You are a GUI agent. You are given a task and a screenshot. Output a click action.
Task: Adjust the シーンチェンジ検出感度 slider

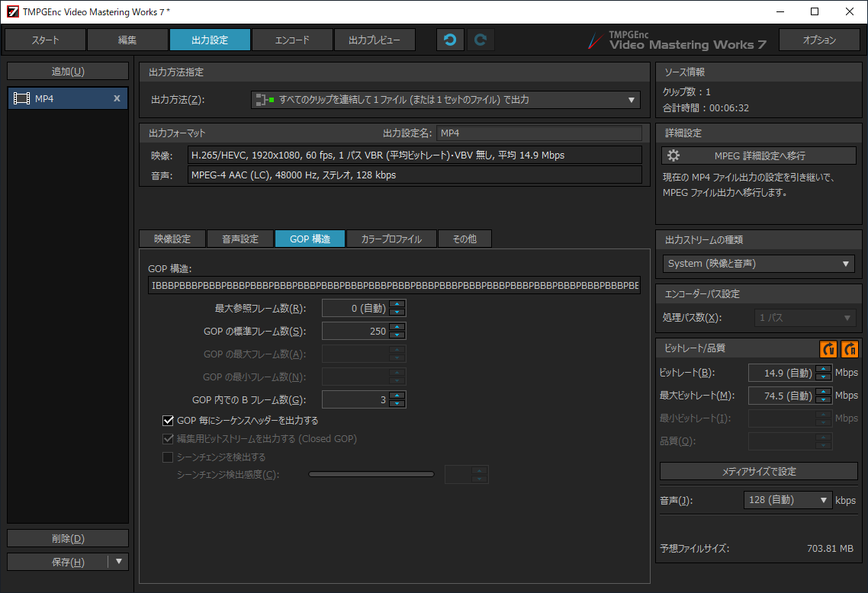coord(371,473)
